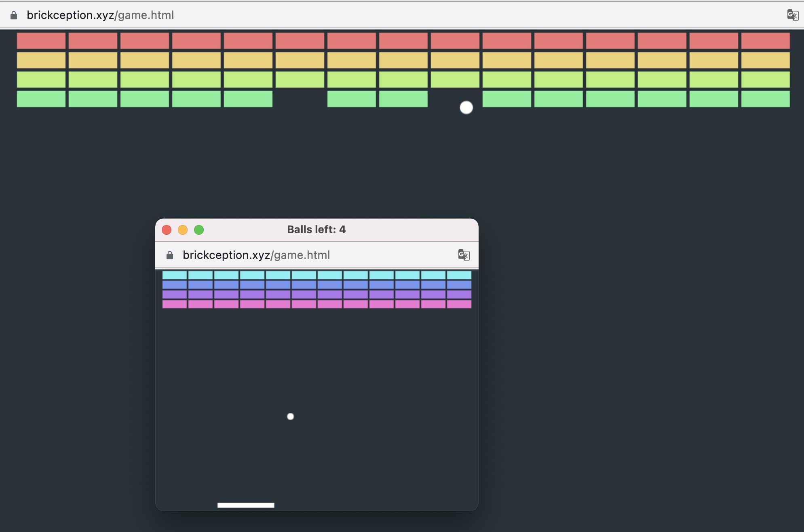
Task: Click the first cyan brick in inner game
Action: pos(175,275)
